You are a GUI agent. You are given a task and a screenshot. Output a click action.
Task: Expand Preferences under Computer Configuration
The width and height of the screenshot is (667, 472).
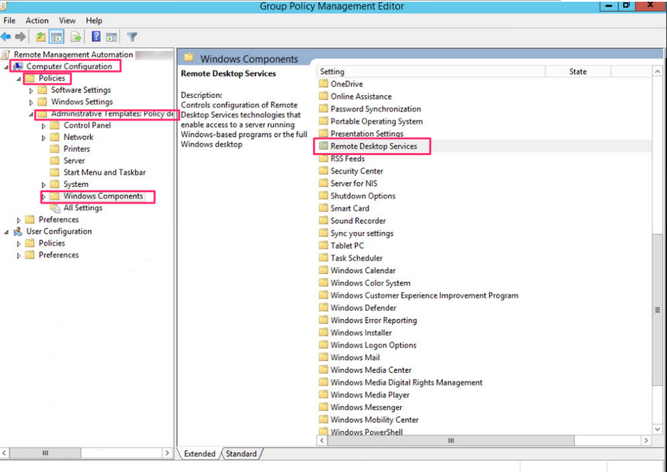[x=19, y=220]
